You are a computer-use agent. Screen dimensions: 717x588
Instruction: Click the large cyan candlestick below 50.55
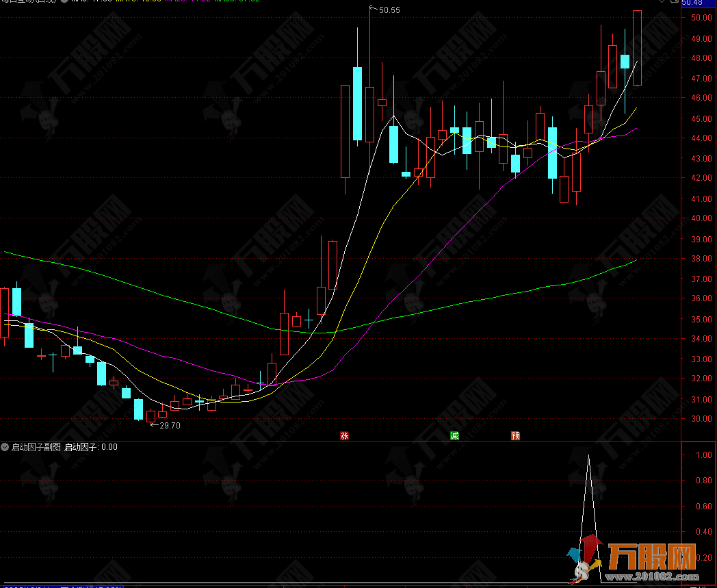point(357,103)
